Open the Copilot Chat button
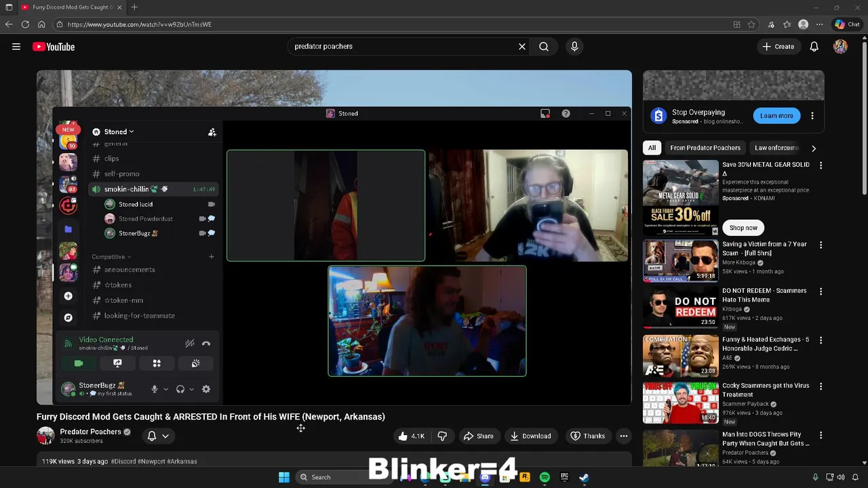The height and width of the screenshot is (488, 868). pos(848,24)
